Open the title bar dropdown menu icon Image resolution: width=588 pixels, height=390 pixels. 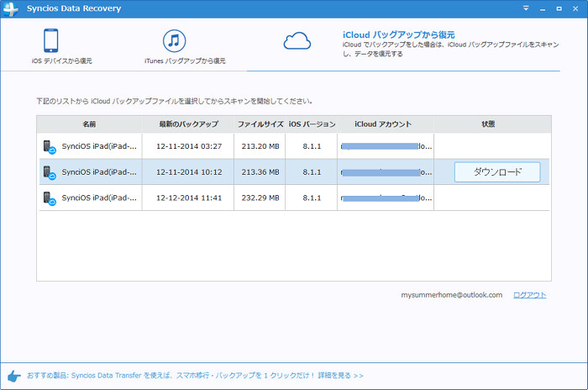tap(526, 8)
